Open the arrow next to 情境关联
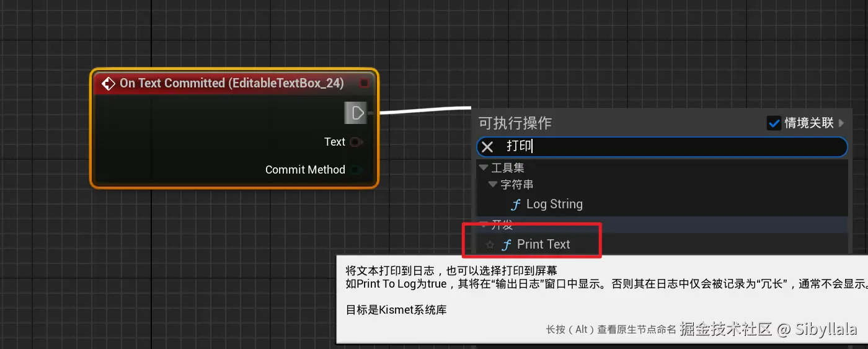 click(841, 123)
